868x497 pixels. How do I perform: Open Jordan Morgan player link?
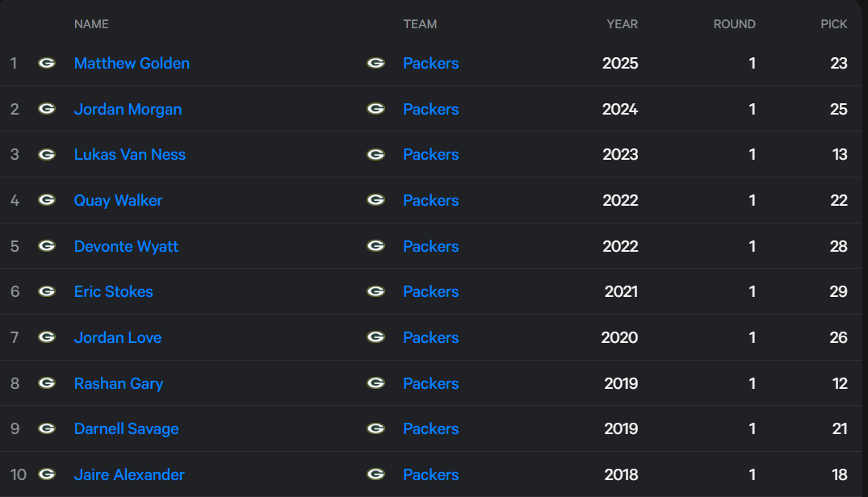click(x=128, y=109)
